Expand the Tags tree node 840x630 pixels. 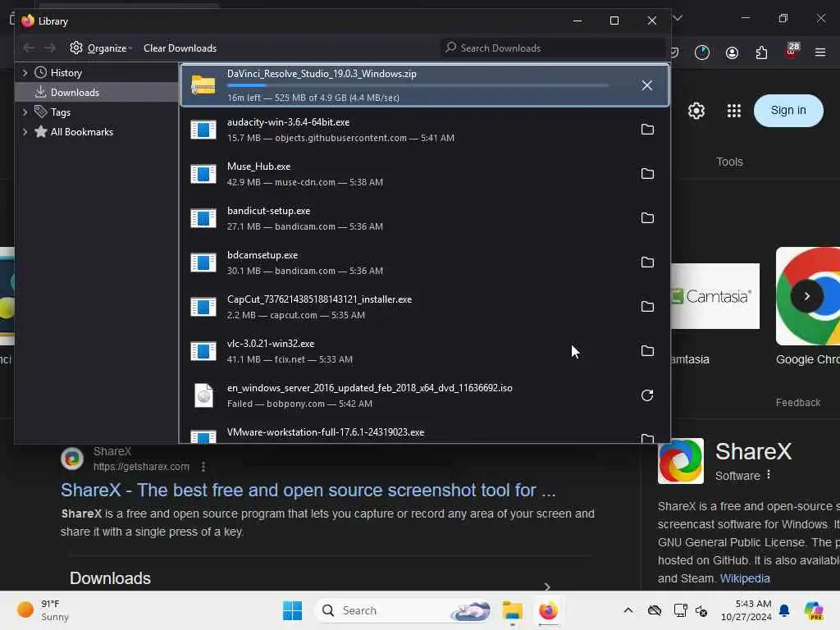click(x=25, y=112)
